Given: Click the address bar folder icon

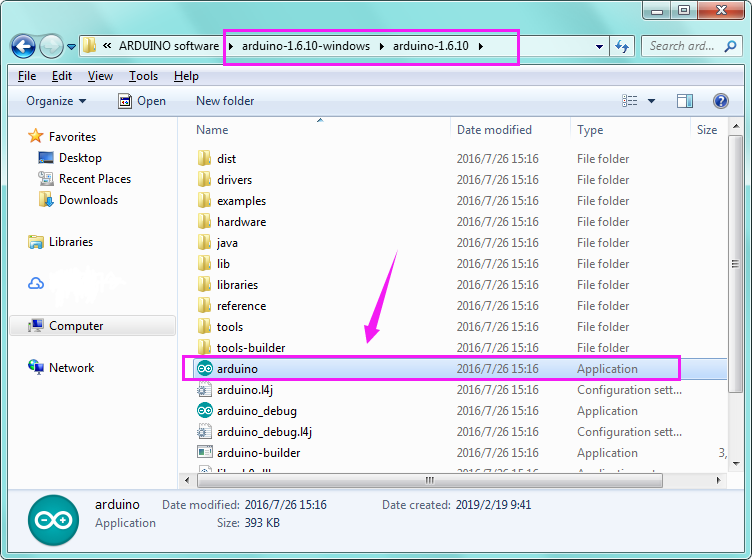Looking at the screenshot, I should click(89, 46).
